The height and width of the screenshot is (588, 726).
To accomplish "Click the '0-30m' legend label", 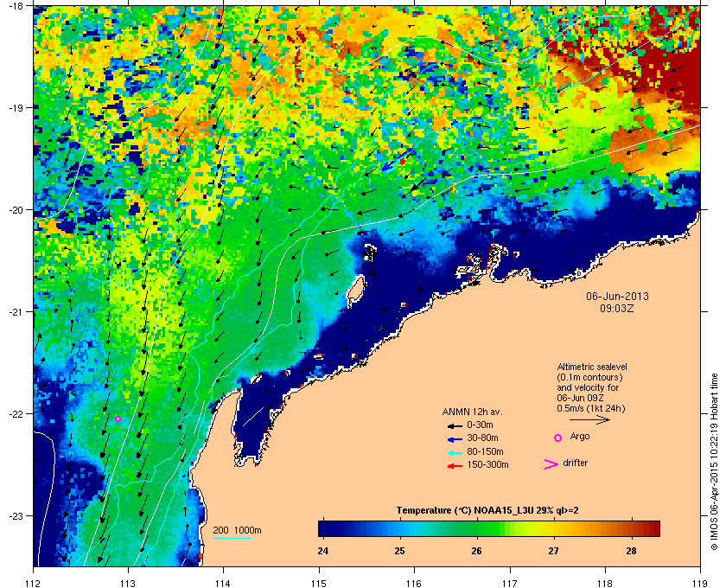I will (x=480, y=425).
